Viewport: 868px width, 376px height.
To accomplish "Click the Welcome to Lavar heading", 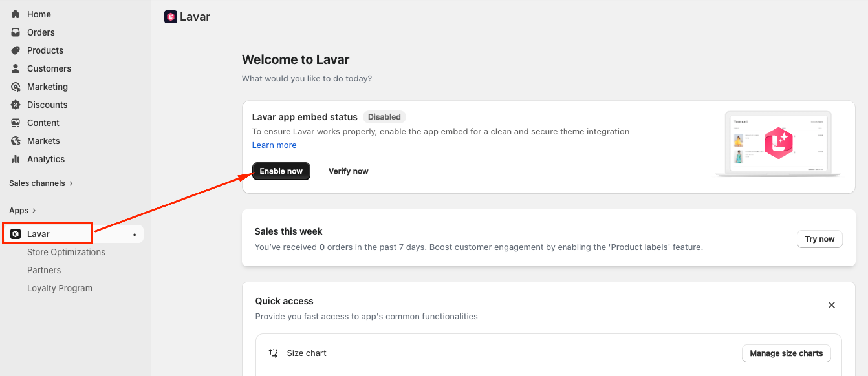I will click(296, 60).
